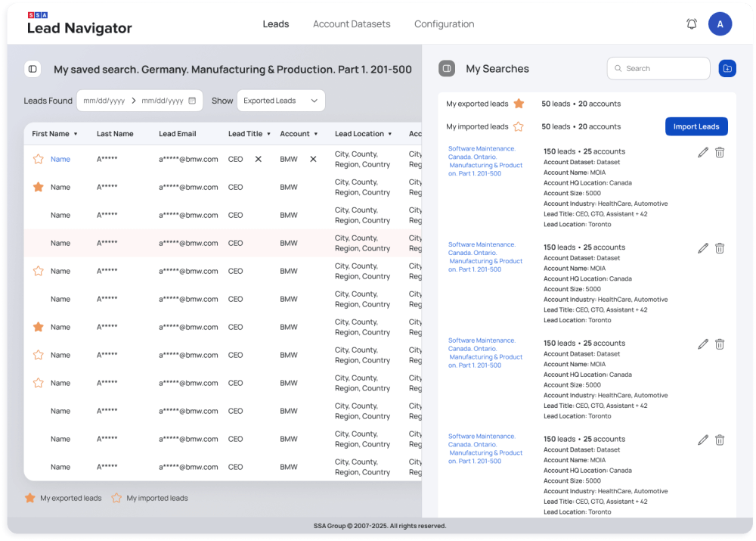The image size is (756, 541).
Task: Delete the fourth saved search card
Action: [x=720, y=440]
